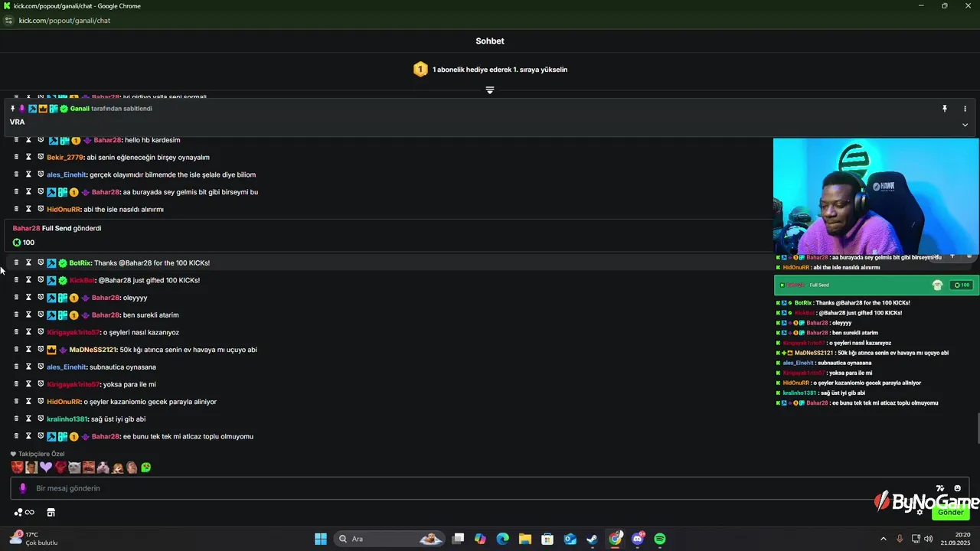The image size is (980, 551).
Task: Open taskbar search box 'Ara'
Action: click(390, 539)
